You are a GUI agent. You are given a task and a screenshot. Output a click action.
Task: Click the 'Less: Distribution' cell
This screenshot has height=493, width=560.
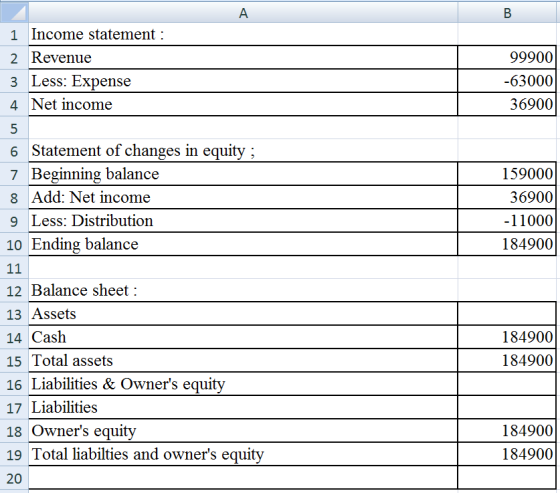[243, 221]
